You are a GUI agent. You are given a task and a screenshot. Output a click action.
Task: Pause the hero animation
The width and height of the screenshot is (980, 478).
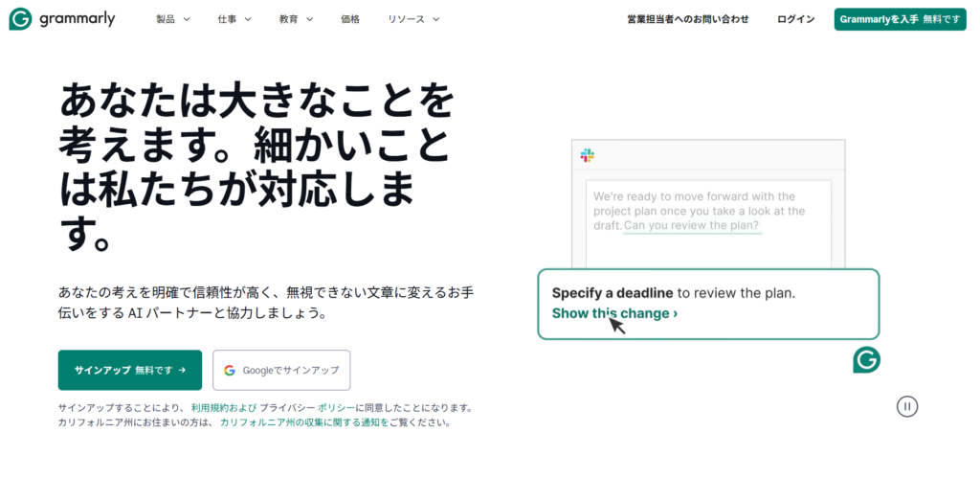(907, 406)
